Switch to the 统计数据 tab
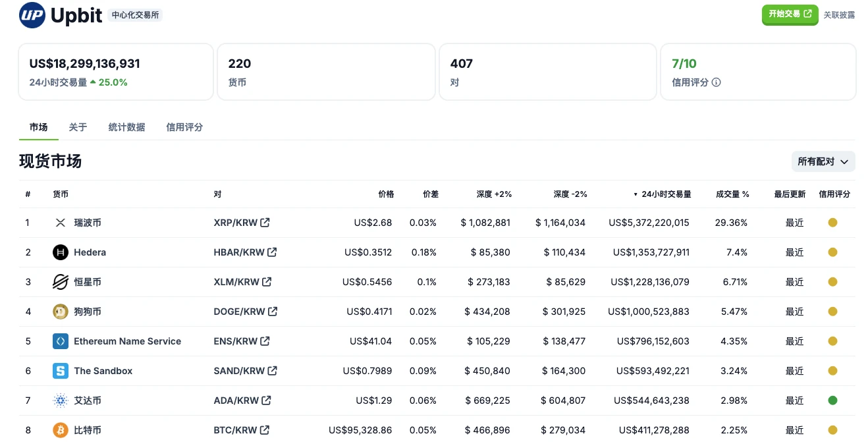Viewport: 868px width, 442px height. (x=126, y=127)
